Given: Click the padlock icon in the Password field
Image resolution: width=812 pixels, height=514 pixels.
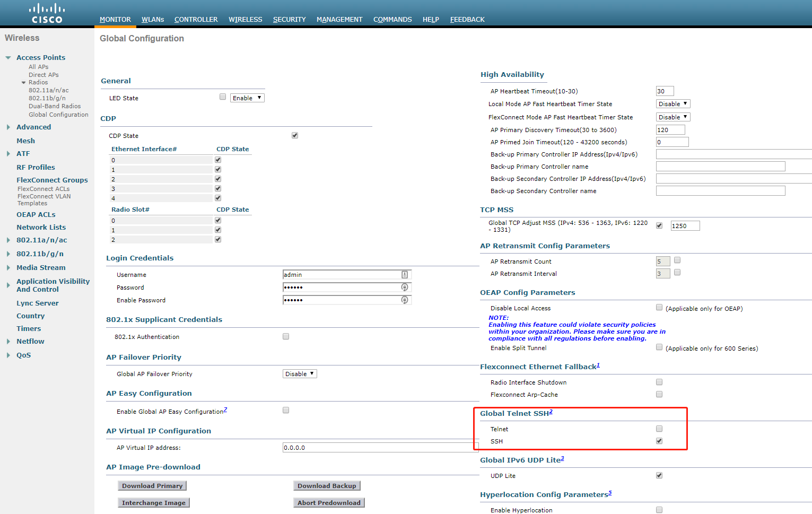Looking at the screenshot, I should [x=405, y=287].
